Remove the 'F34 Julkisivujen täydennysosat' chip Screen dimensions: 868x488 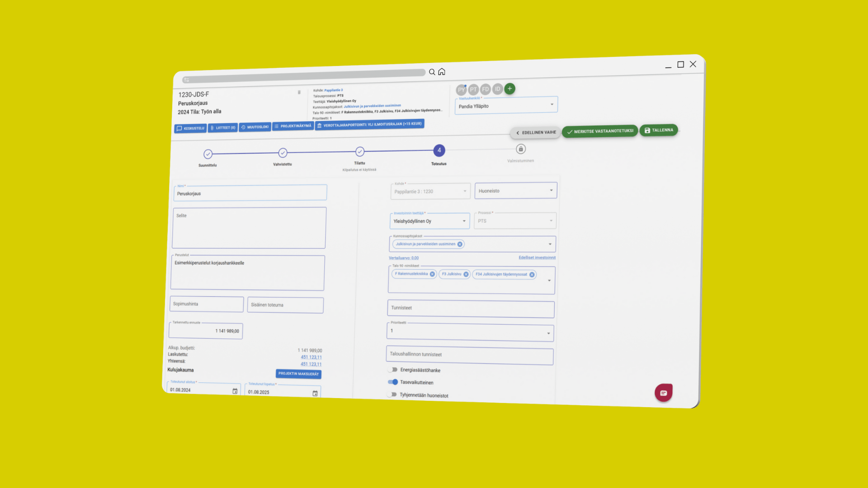click(532, 275)
